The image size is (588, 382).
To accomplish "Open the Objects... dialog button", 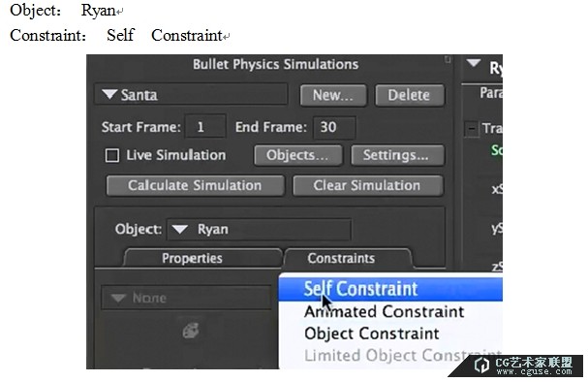I will click(297, 155).
